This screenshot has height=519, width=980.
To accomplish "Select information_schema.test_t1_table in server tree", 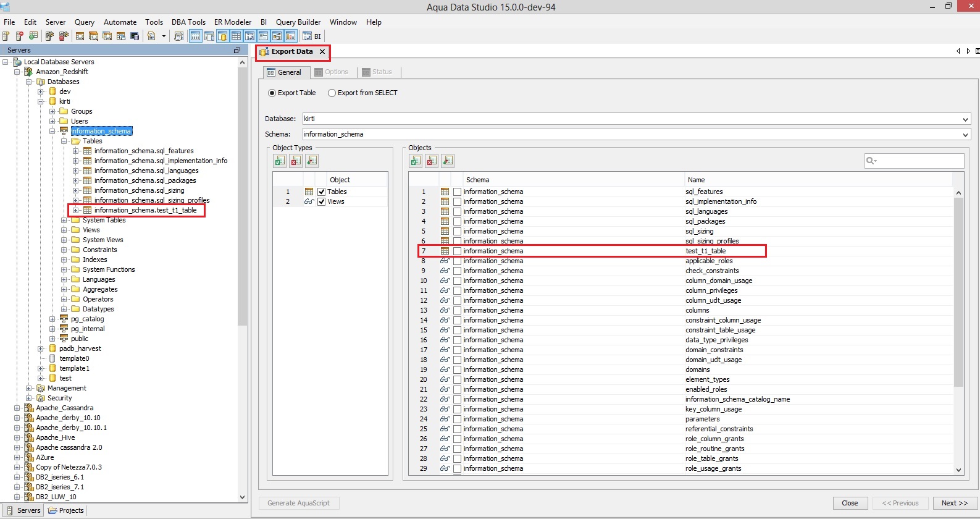I will point(146,210).
